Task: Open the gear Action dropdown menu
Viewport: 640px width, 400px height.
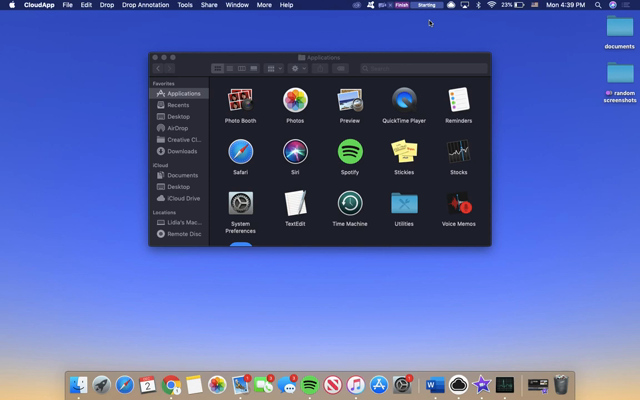Action: pyautogui.click(x=298, y=69)
